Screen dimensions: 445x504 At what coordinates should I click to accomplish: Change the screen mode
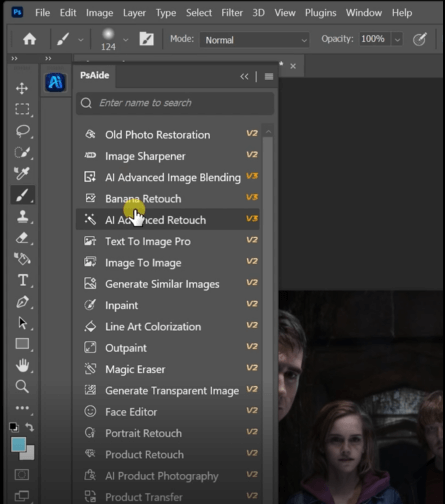click(x=22, y=496)
